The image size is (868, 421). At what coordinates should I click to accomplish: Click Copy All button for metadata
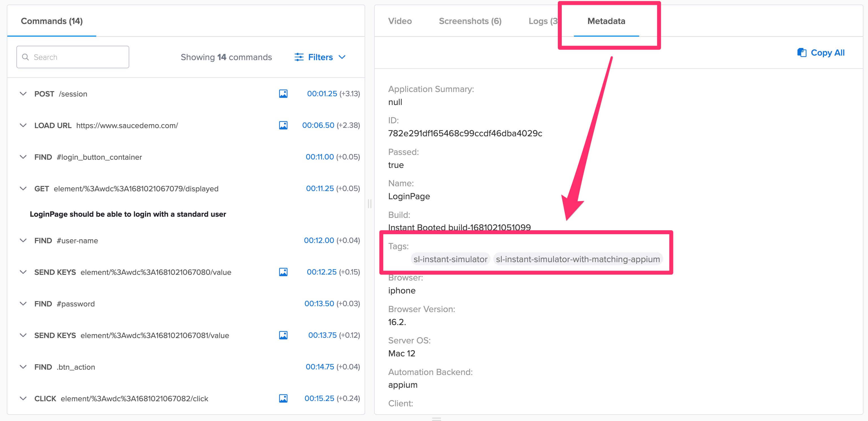[x=822, y=52]
